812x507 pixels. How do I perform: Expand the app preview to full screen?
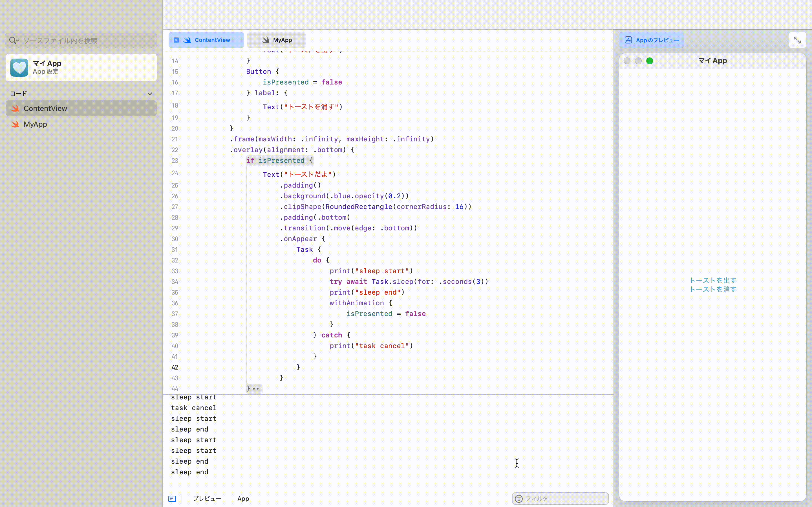[798, 39]
